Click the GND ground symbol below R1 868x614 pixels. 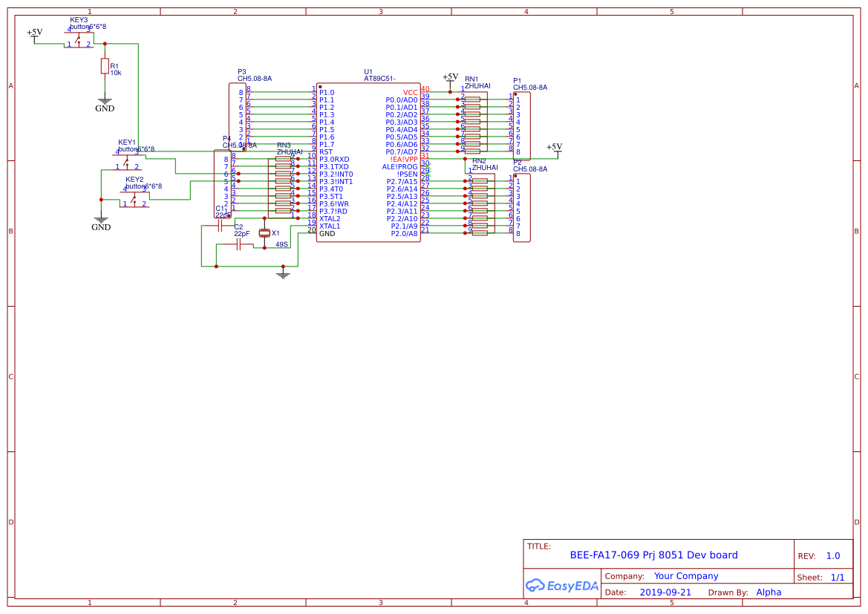point(104,100)
